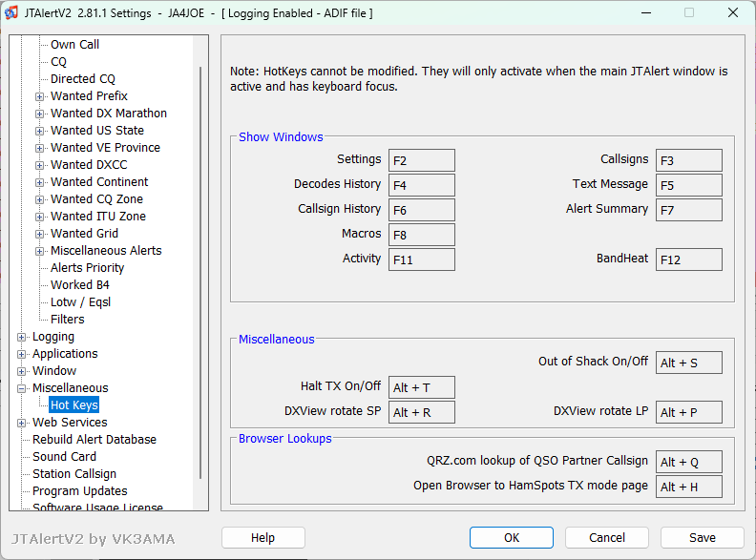Image resolution: width=756 pixels, height=560 pixels.
Task: Expand the Wanted VE Province node
Action: 39,148
